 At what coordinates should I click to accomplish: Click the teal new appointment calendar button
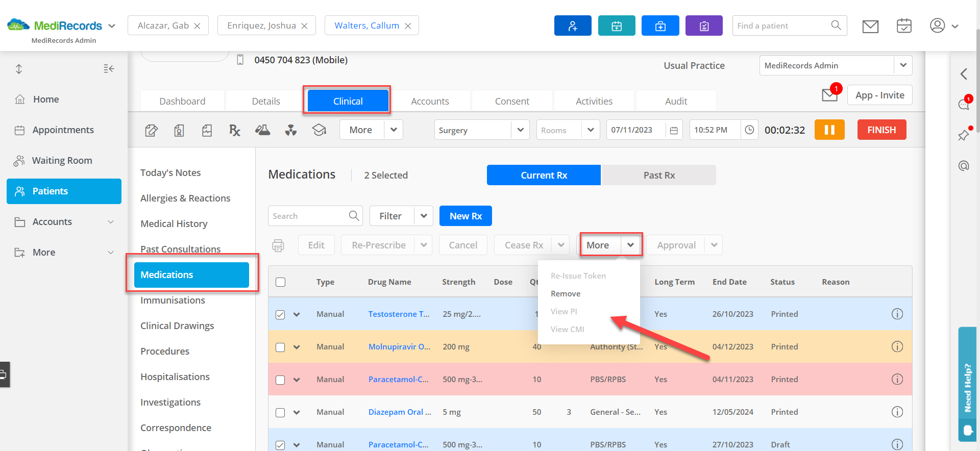pos(617,26)
